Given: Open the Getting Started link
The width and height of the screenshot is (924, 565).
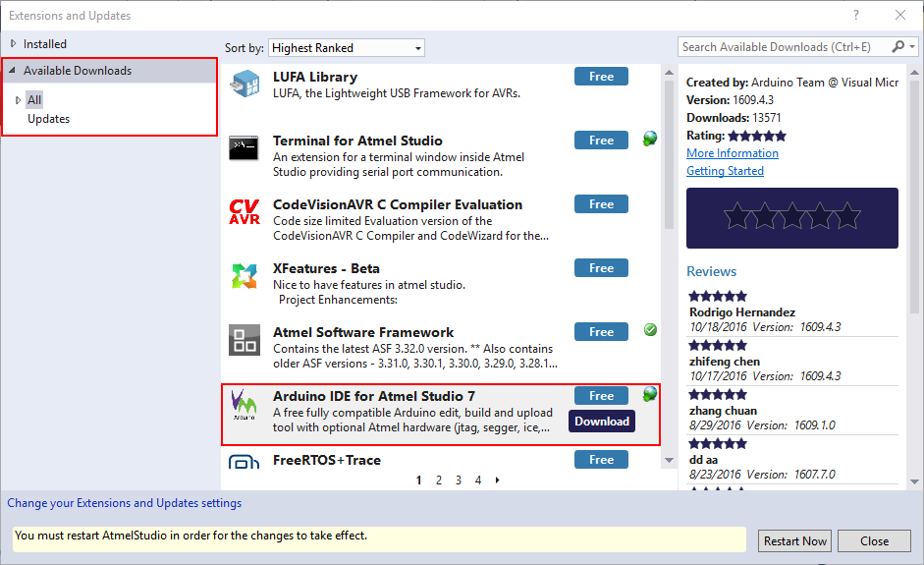Looking at the screenshot, I should point(725,171).
